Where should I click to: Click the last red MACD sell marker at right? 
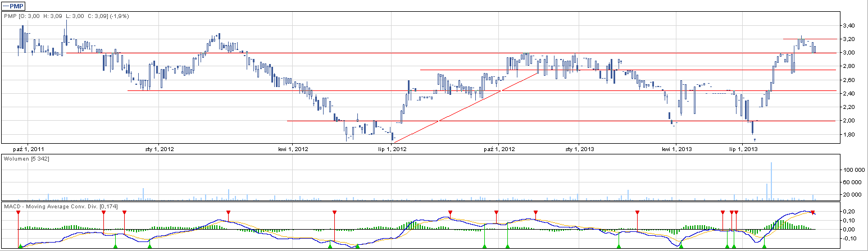[x=813, y=212]
